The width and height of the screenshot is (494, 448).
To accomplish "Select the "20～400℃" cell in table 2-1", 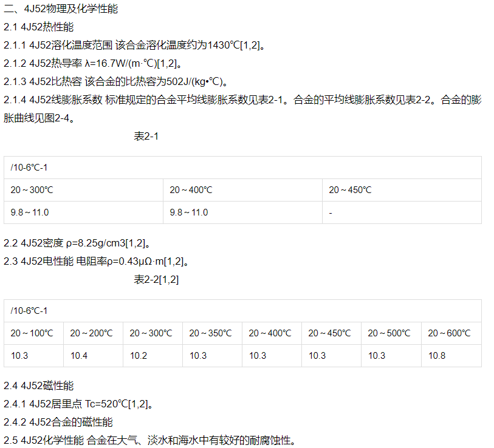I will pyautogui.click(x=191, y=190).
